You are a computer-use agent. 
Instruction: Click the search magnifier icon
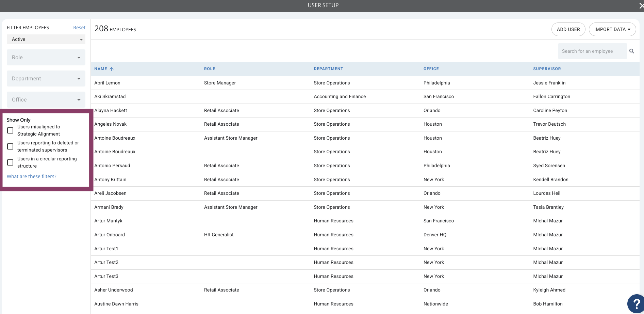point(632,51)
